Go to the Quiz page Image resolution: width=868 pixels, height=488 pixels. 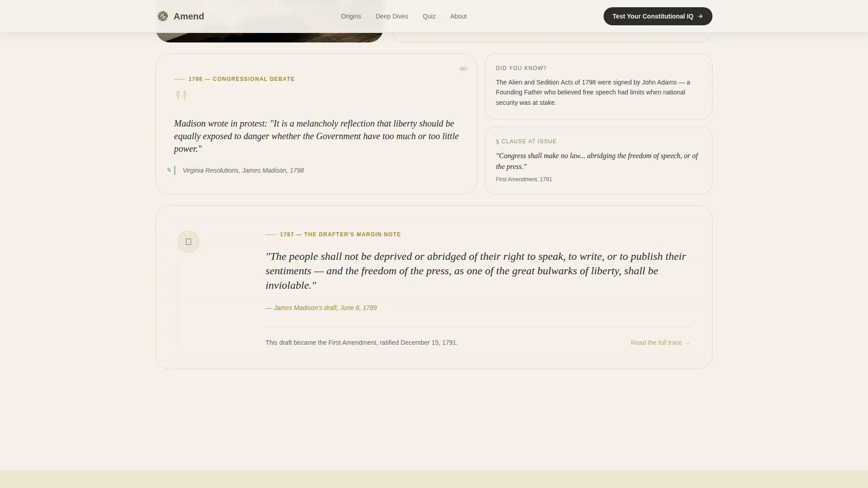(x=429, y=16)
